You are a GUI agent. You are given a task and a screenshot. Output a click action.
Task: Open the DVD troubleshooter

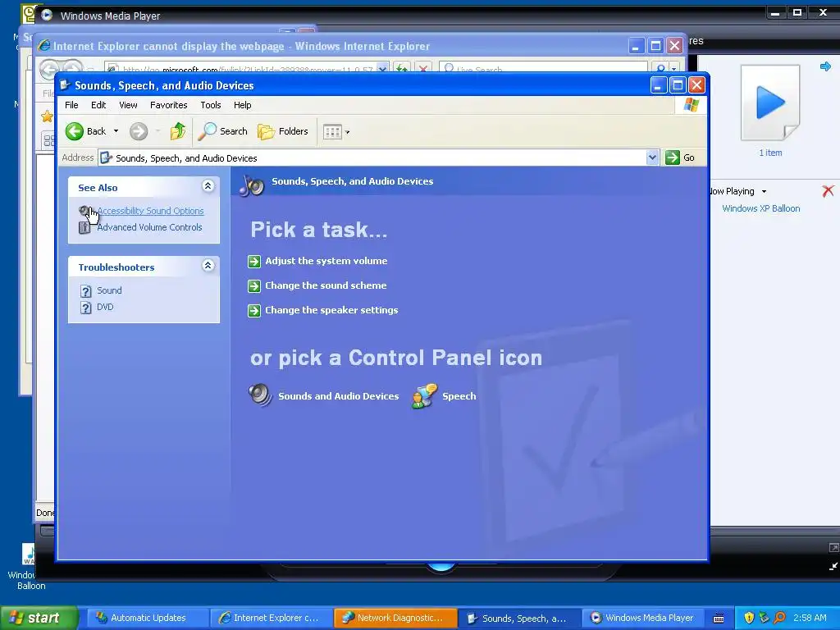click(105, 307)
